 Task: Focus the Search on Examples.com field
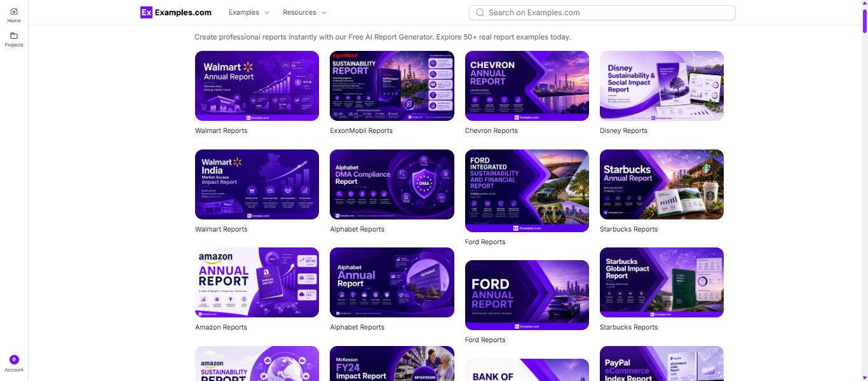point(602,13)
